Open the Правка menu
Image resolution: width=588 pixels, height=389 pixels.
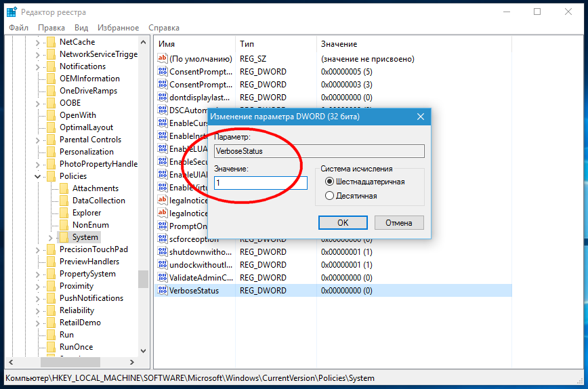coord(51,28)
